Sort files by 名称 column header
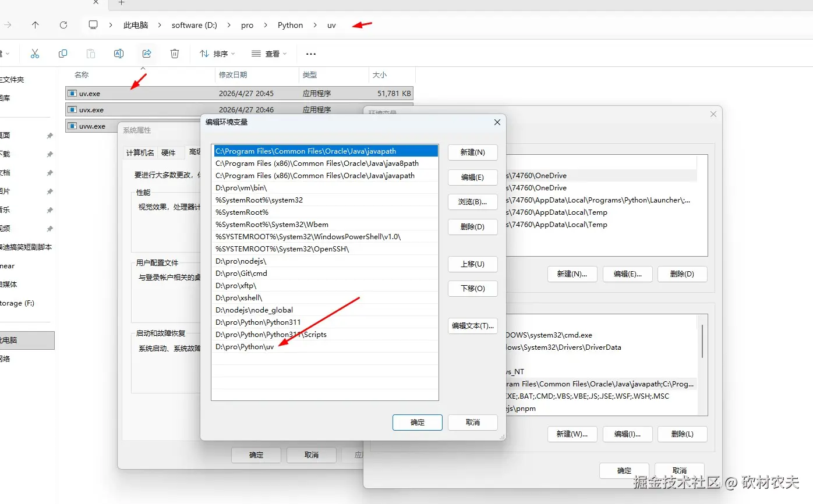 [x=82, y=75]
